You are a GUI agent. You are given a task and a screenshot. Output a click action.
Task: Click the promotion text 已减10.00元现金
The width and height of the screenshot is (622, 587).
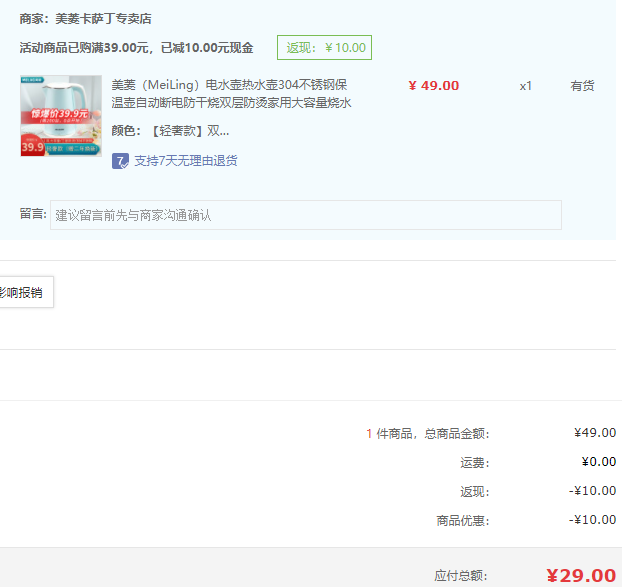pos(207,48)
